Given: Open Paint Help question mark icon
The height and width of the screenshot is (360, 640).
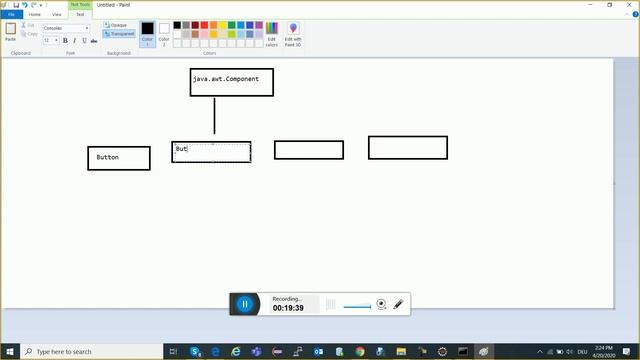Looking at the screenshot, I should point(636,14).
